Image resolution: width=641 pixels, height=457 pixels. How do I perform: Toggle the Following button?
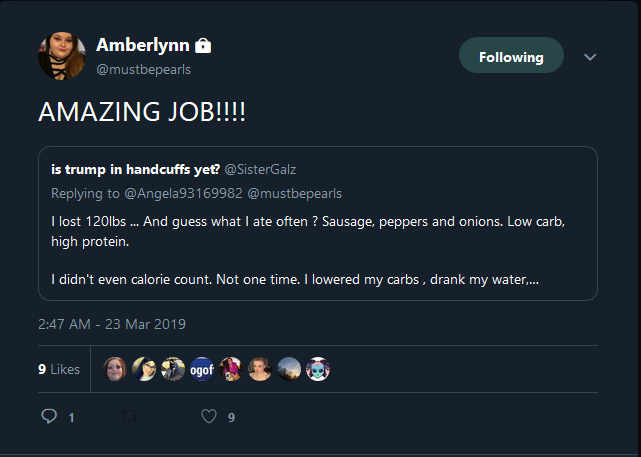click(x=511, y=55)
